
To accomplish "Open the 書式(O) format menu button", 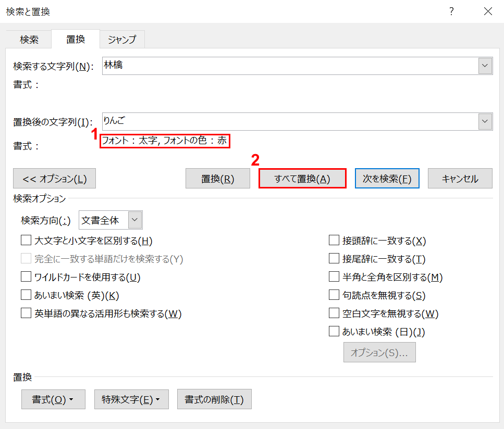I will [53, 399].
